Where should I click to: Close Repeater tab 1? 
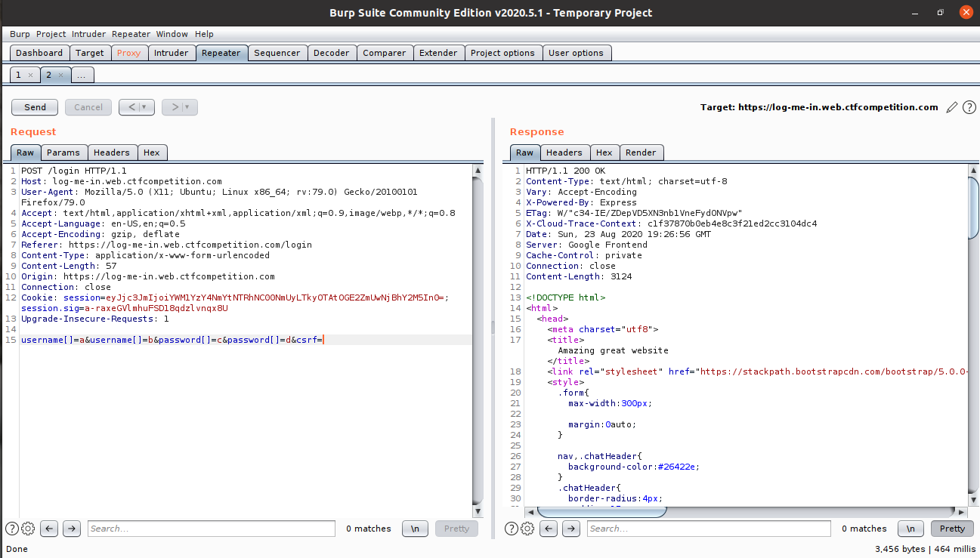pyautogui.click(x=30, y=75)
